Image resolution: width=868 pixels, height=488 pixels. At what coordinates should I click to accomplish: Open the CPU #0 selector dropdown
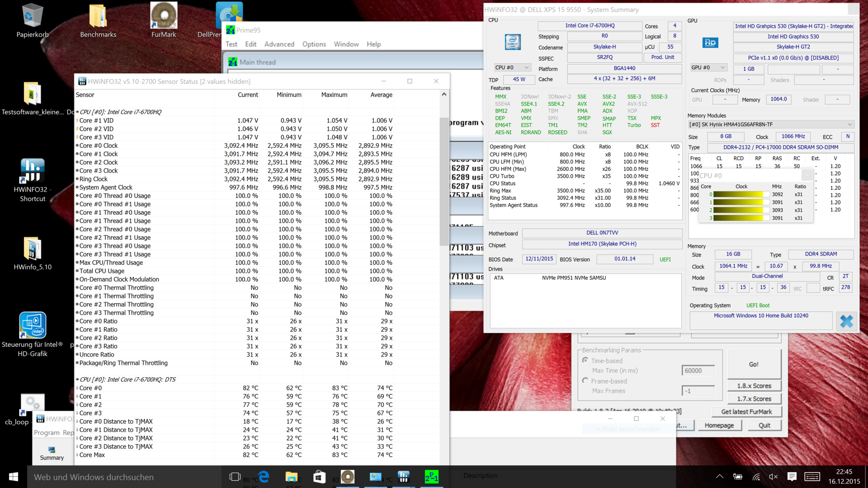coord(512,67)
